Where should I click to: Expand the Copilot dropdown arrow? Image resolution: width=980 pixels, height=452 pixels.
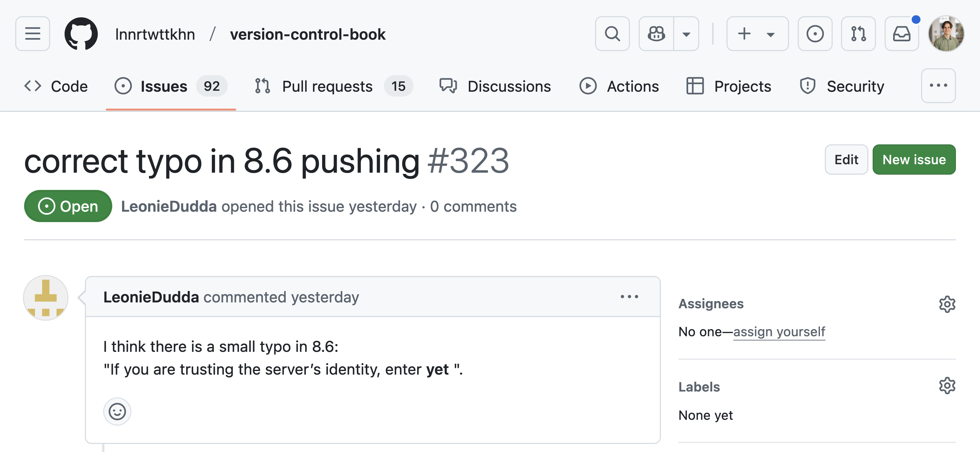[686, 34]
